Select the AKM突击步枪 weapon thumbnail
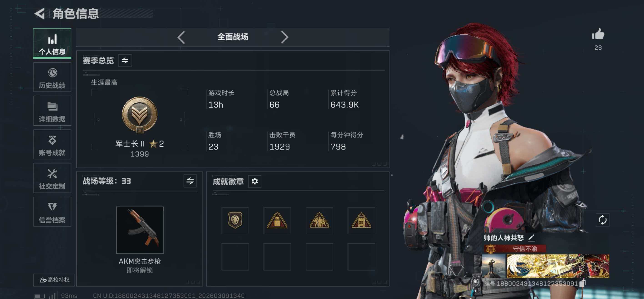 [x=140, y=230]
